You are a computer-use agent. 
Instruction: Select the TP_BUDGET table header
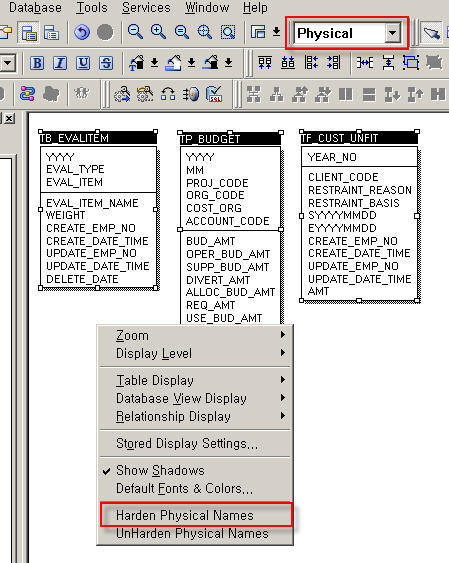230,139
